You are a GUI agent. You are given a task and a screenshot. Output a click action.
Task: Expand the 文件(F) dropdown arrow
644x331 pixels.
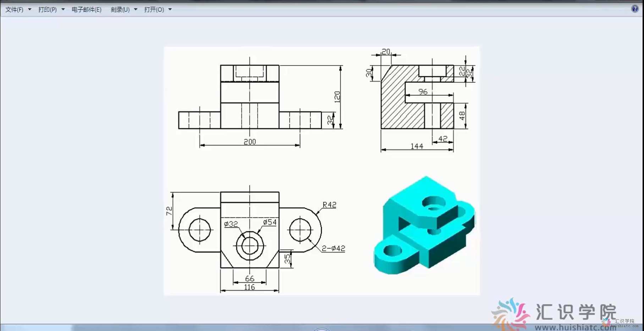[x=30, y=10]
